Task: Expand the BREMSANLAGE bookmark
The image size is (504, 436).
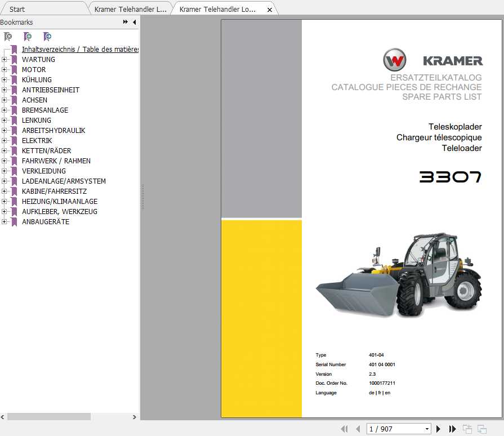Action: (x=4, y=110)
